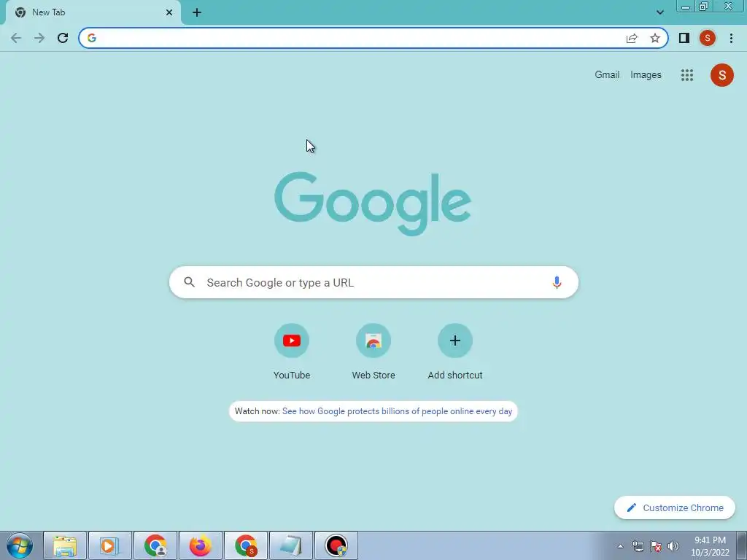Image resolution: width=747 pixels, height=560 pixels.
Task: Open the toolbar profile avatar S
Action: coord(708,38)
